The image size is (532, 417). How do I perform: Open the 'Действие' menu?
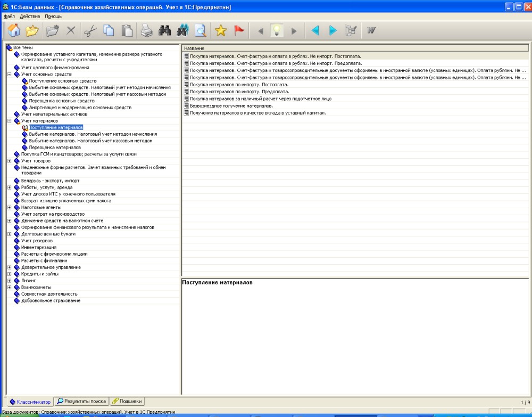point(30,17)
